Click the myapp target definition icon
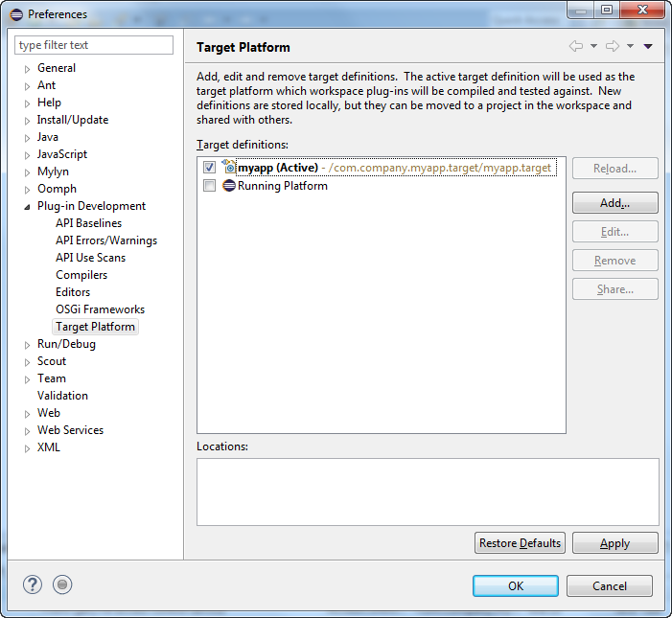The image size is (672, 618). (228, 167)
